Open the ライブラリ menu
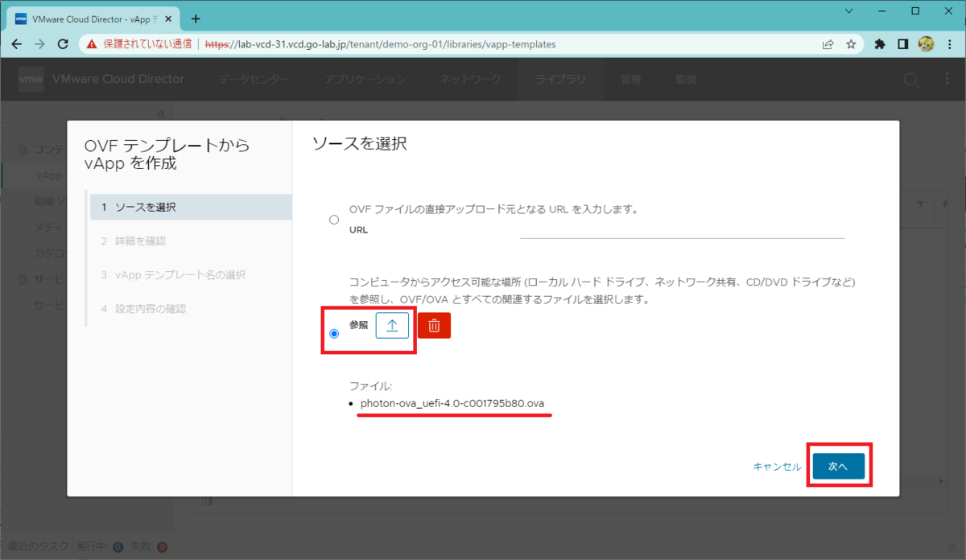This screenshot has height=560, width=966. point(560,80)
